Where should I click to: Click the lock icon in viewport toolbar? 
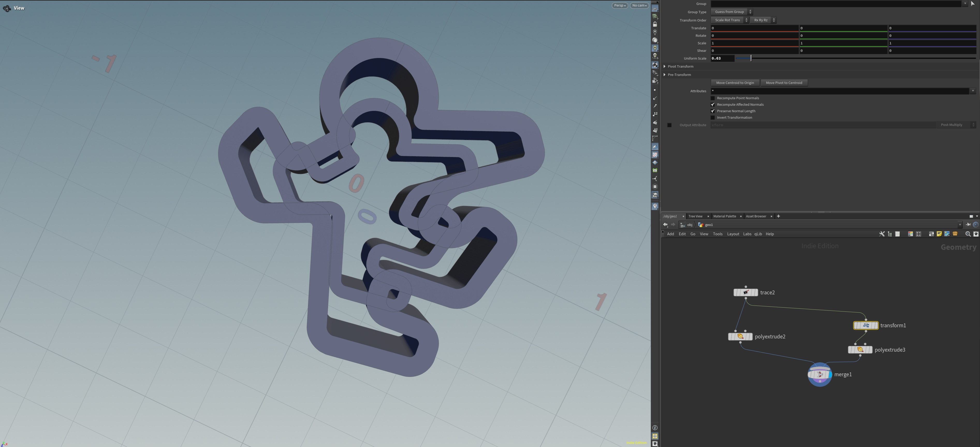pyautogui.click(x=655, y=24)
